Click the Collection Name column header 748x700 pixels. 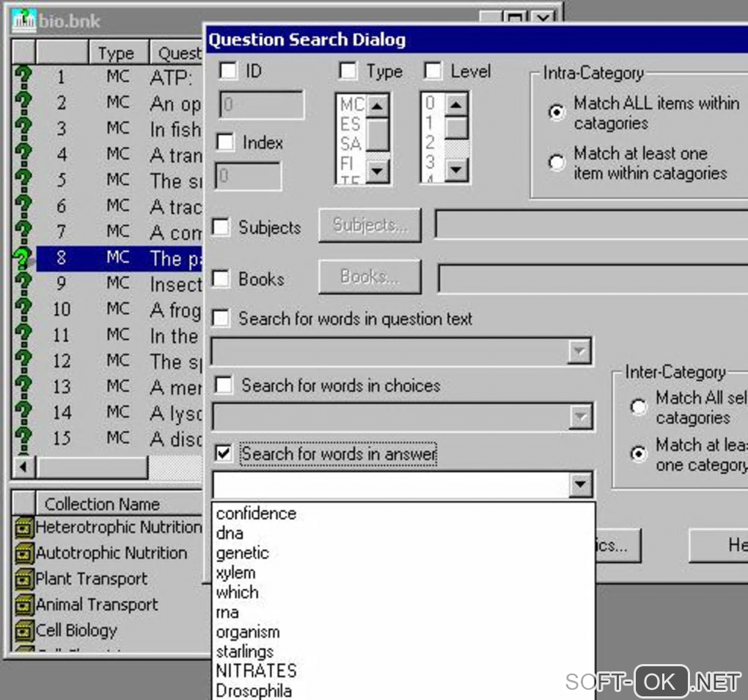point(120,503)
